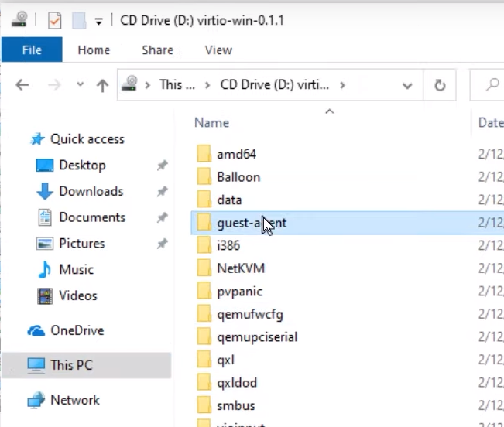The width and height of the screenshot is (504, 427).
Task: Click the New folder icon in quick access toolbar
Action: (x=79, y=21)
